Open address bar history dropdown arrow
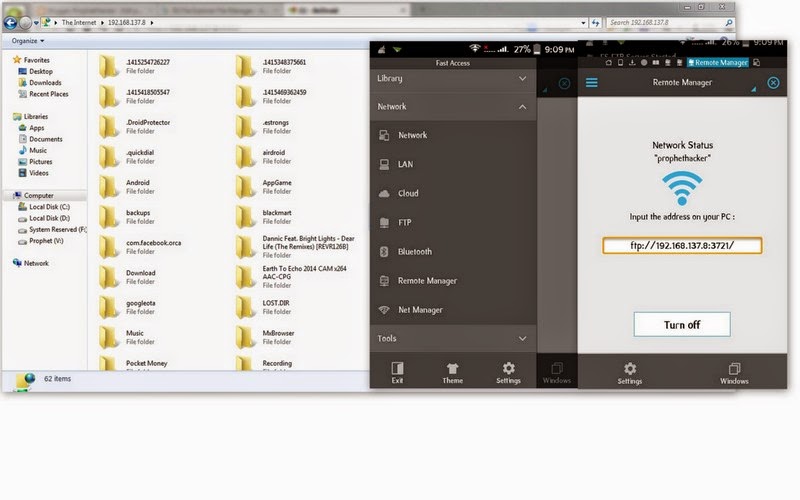Image resolution: width=800 pixels, height=500 pixels. 583,23
